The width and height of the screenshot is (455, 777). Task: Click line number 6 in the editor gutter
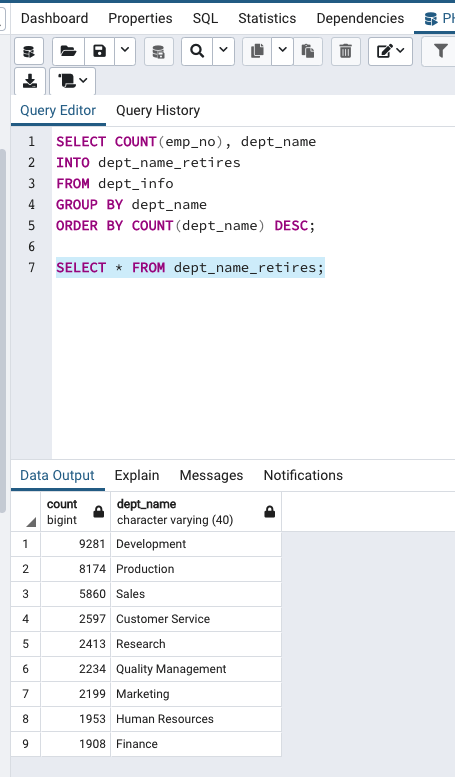31,246
